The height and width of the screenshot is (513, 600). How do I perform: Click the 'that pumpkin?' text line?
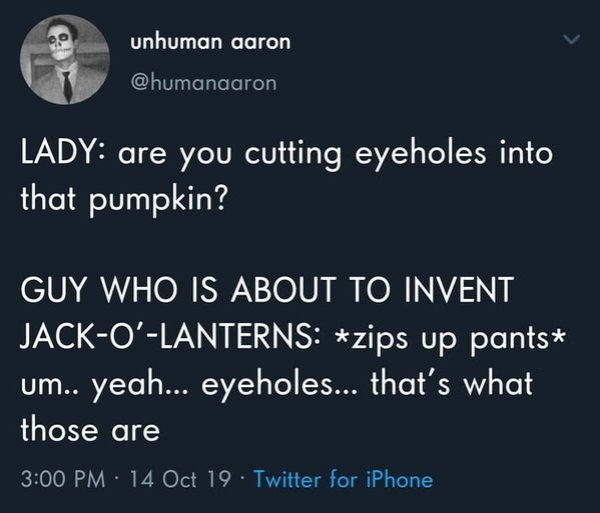point(123,200)
